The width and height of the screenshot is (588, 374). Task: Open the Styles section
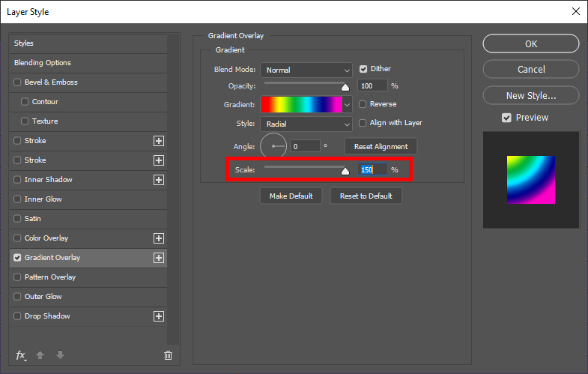[x=88, y=43]
